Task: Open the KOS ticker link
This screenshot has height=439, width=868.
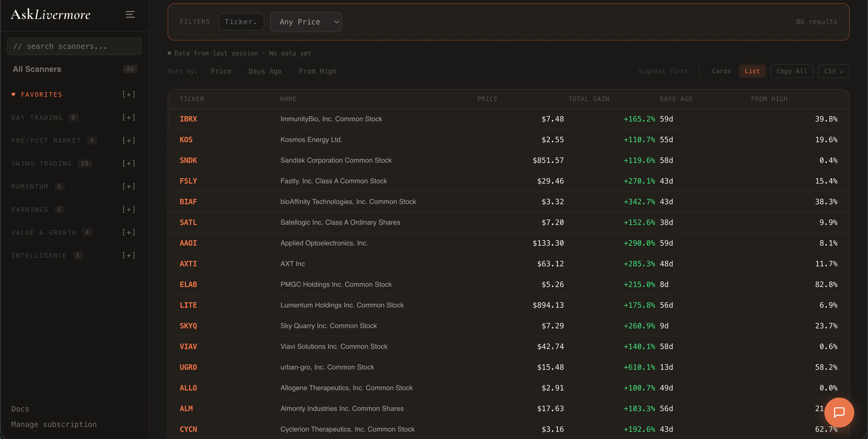Action: pyautogui.click(x=186, y=140)
